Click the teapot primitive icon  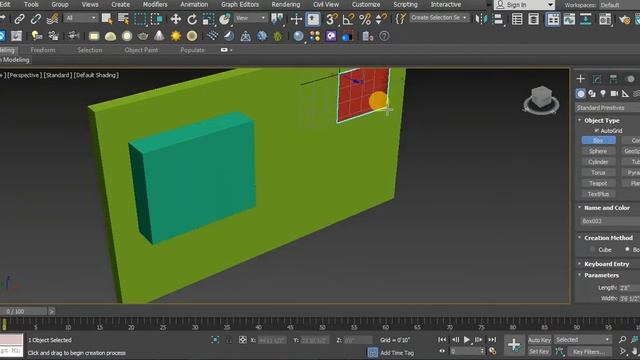(x=143, y=36)
